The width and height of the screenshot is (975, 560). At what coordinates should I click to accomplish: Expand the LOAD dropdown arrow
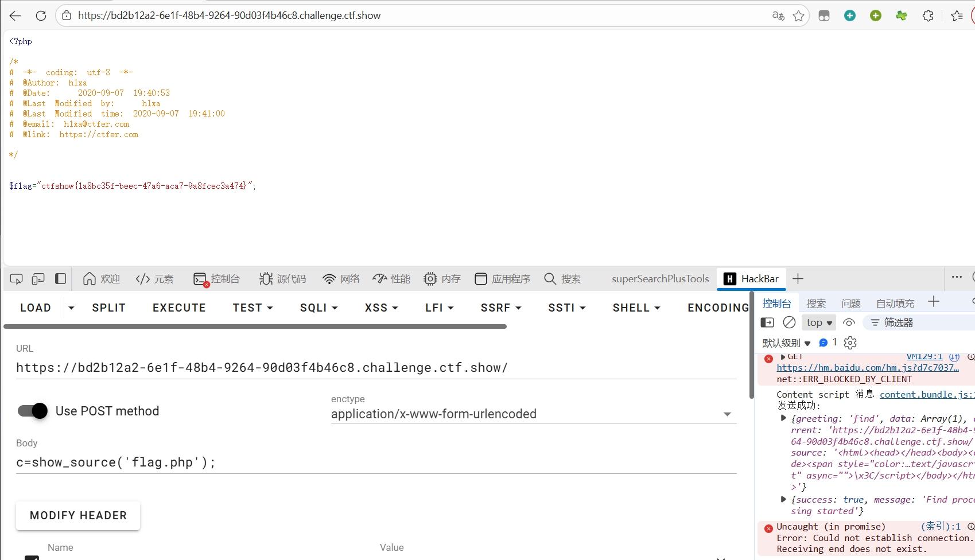(x=71, y=308)
